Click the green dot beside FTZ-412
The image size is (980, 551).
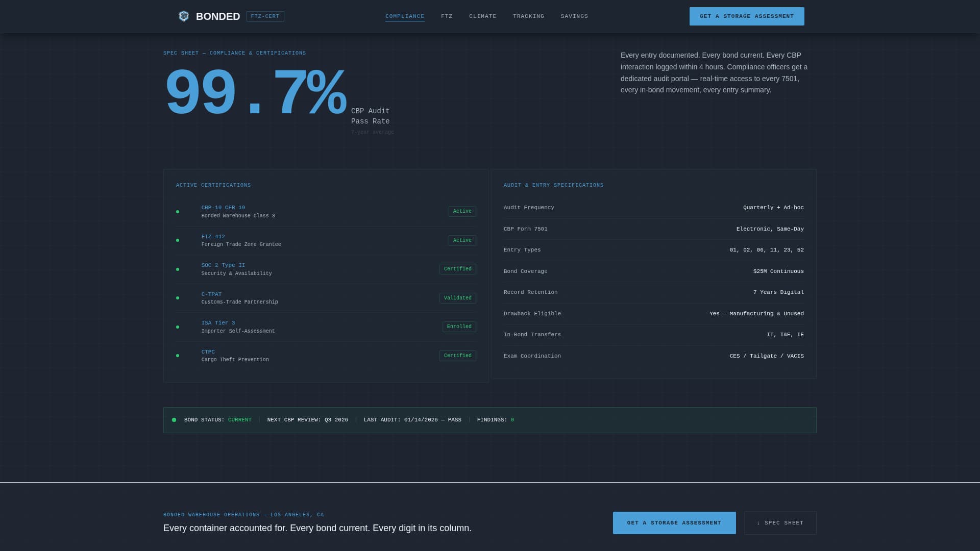tap(178, 240)
